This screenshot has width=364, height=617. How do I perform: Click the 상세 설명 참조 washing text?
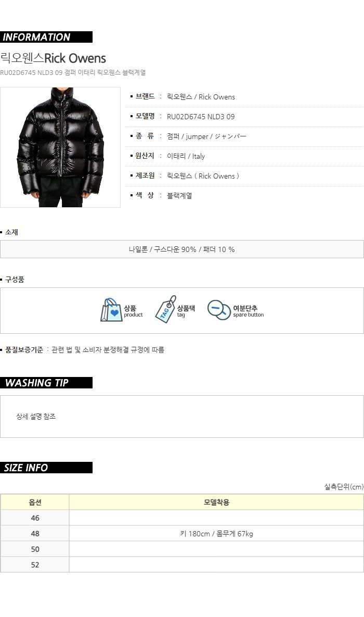(36, 417)
